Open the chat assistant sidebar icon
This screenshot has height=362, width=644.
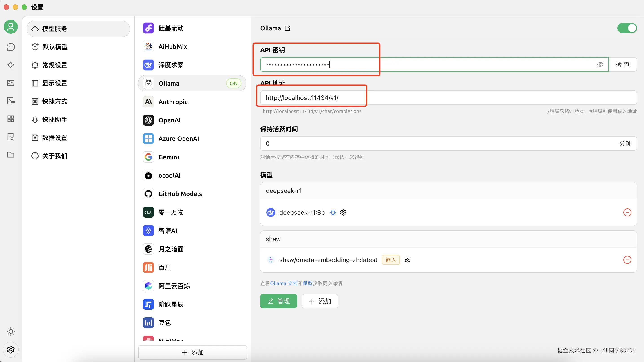[x=11, y=47]
